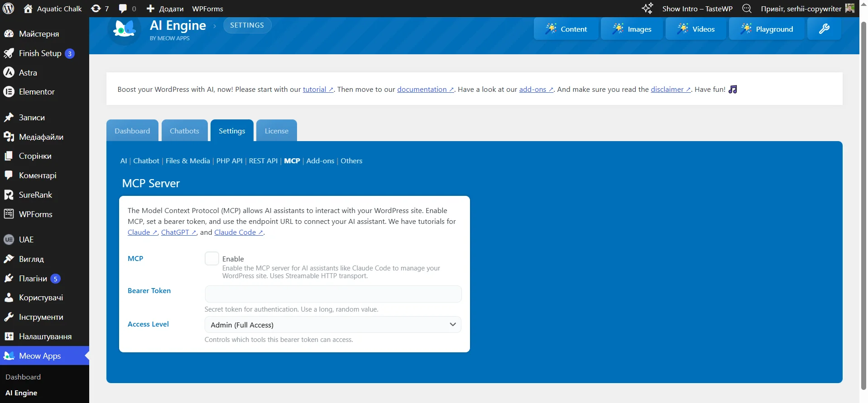The width and height of the screenshot is (868, 403).
Task: Open the Додати new content menu
Action: (x=165, y=9)
